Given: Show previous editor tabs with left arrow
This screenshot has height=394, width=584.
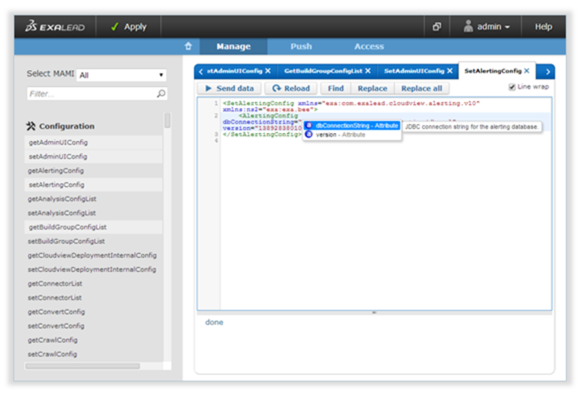Looking at the screenshot, I should tap(201, 72).
